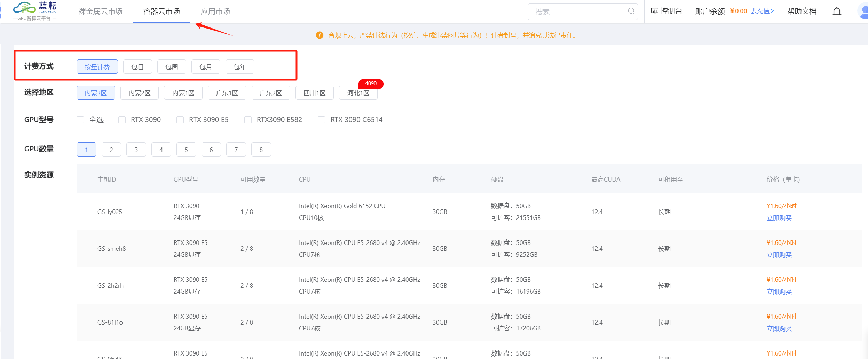Click host ID GS-ly025
Screen dimensions: 868x359
click(110, 212)
